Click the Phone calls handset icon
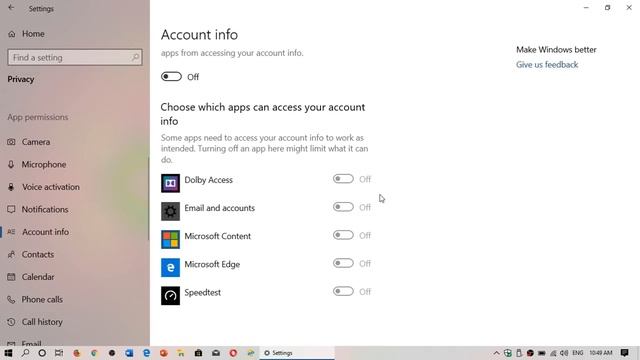This screenshot has width=640, height=360. pos(11,299)
